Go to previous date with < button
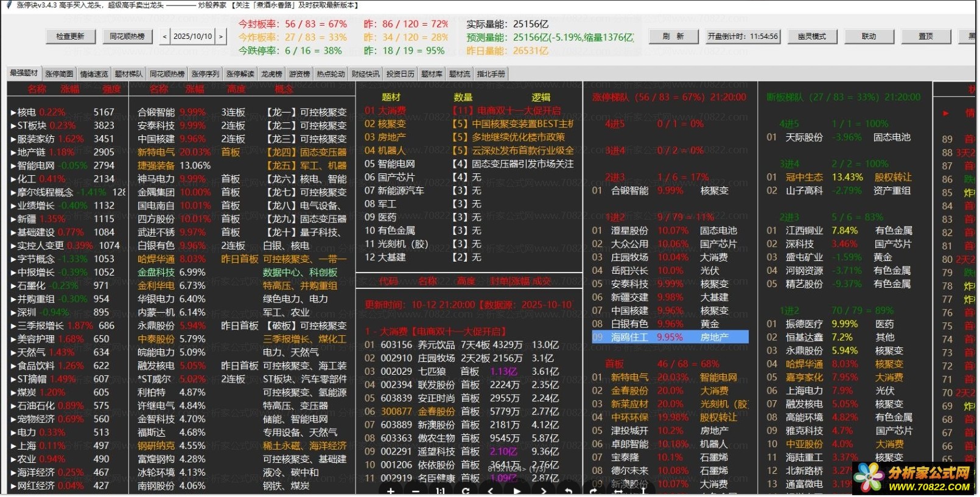Viewport: 980px width, 497px height. coord(165,36)
